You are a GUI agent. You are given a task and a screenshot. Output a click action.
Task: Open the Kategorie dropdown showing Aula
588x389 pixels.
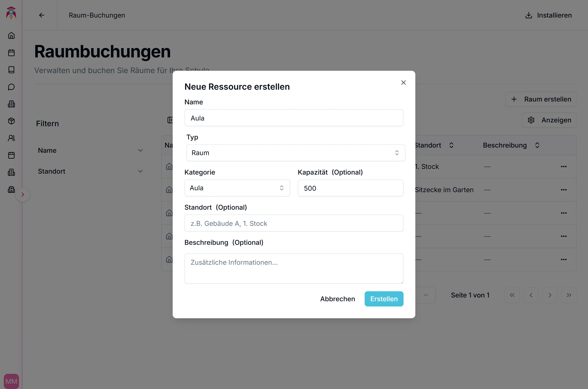(237, 188)
